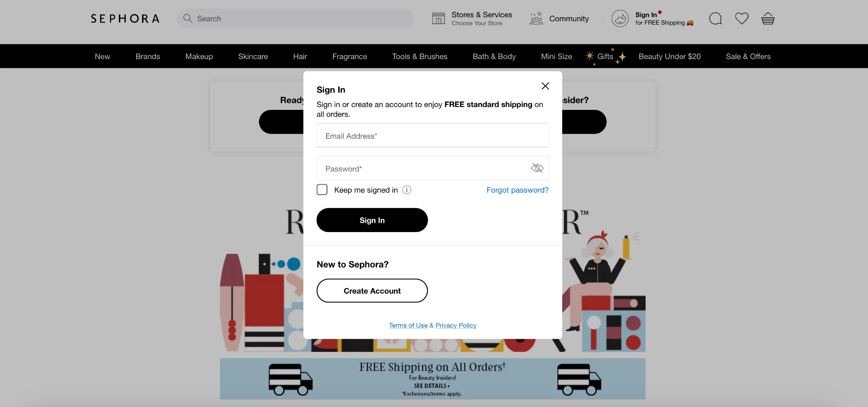Open the Loves heart icon
The width and height of the screenshot is (868, 407).
pyautogui.click(x=742, y=19)
